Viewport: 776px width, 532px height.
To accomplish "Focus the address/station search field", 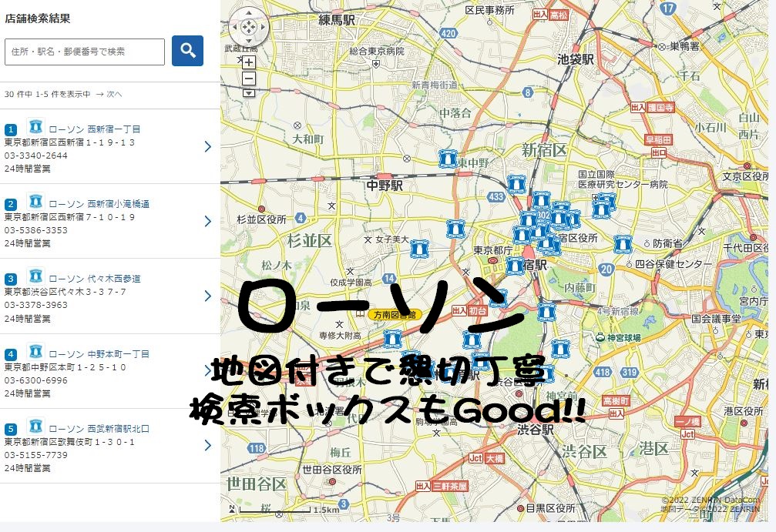I will click(85, 52).
